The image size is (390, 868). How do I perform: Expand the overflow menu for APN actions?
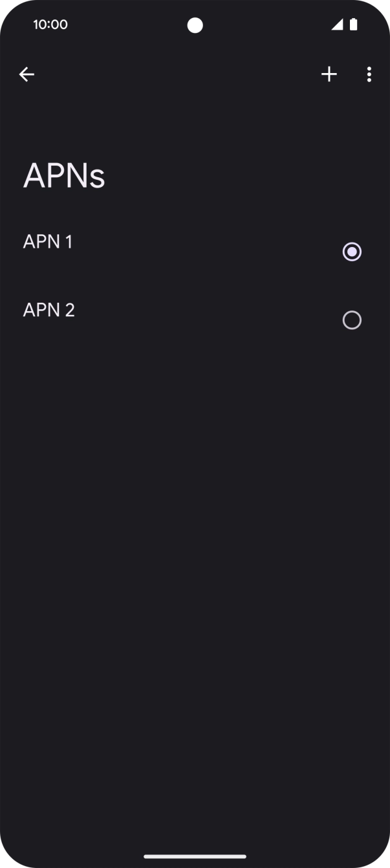point(369,74)
